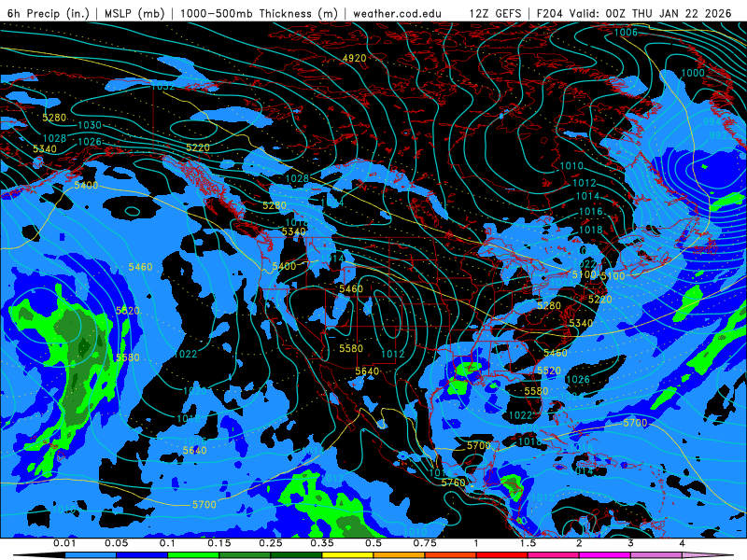Viewport: 747px width, 560px height.
Task: Click the '12Z GEFS' model run label
Action: click(495, 13)
